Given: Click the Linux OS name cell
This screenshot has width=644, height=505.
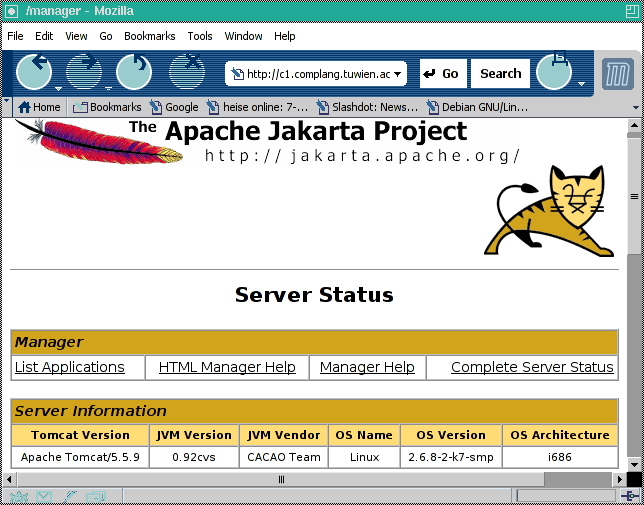Looking at the screenshot, I should 364,457.
